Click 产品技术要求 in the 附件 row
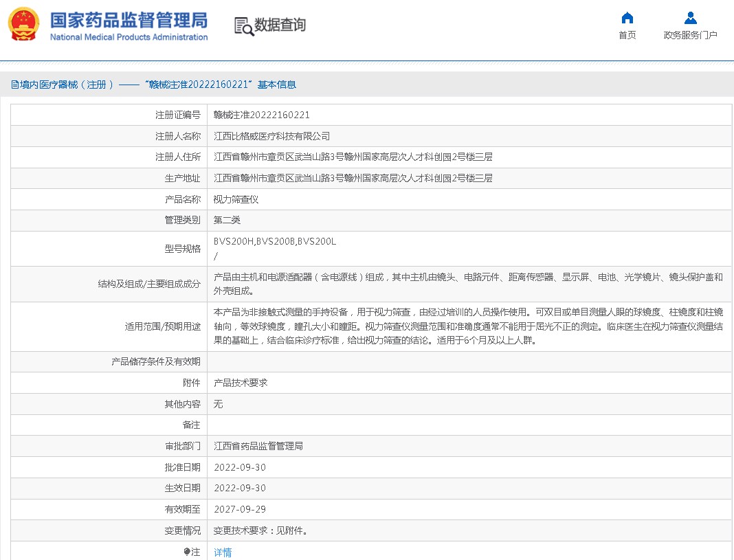Image resolution: width=734 pixels, height=560 pixels. [x=241, y=383]
